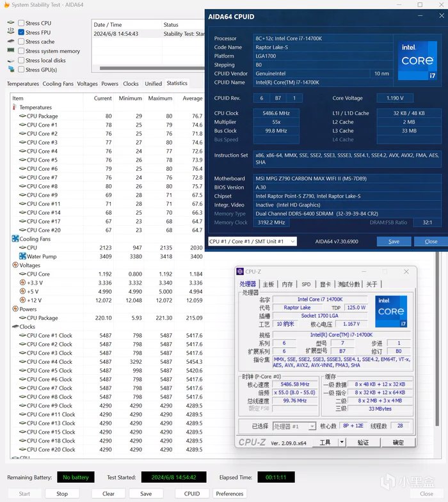Open the tools dropdown arrow in CPU-Z
Image resolution: width=448 pixels, height=502 pixels.
tap(342, 442)
